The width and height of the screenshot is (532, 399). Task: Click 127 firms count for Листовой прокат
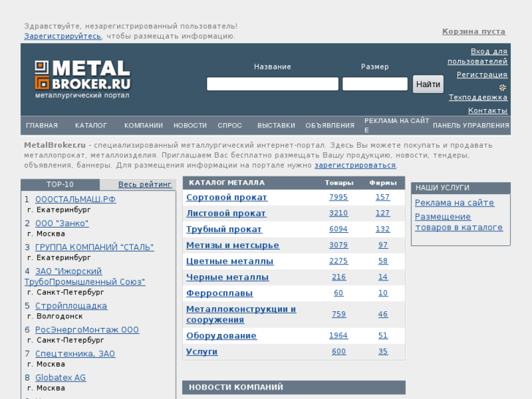[x=383, y=213]
